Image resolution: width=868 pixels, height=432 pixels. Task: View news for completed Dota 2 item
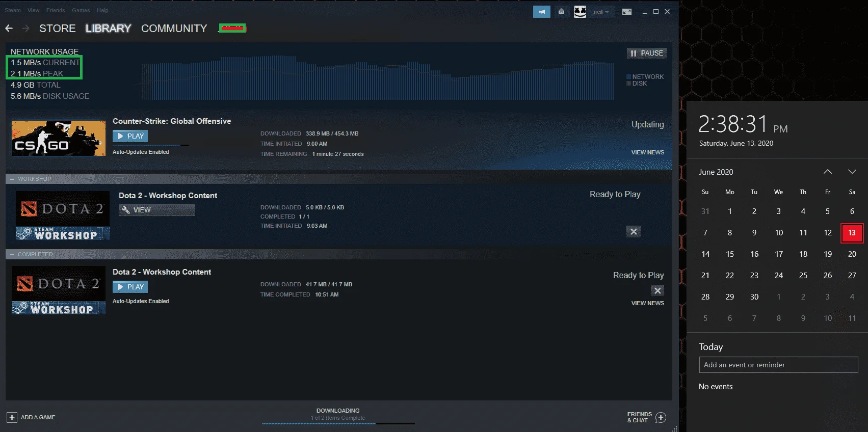point(648,303)
